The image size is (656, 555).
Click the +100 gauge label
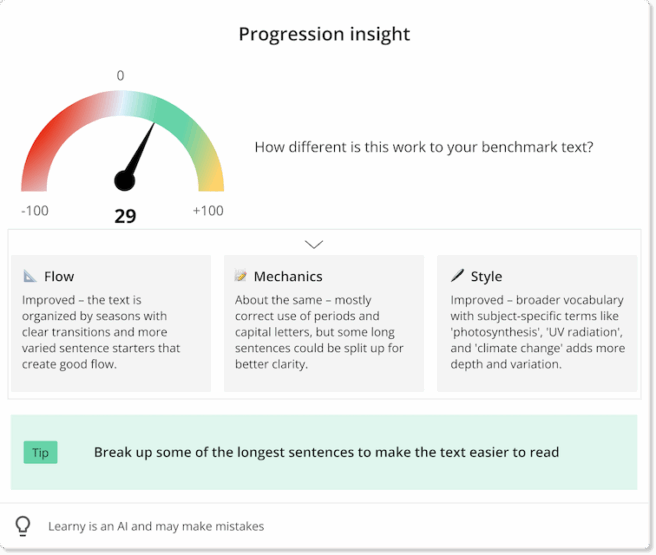point(208,210)
